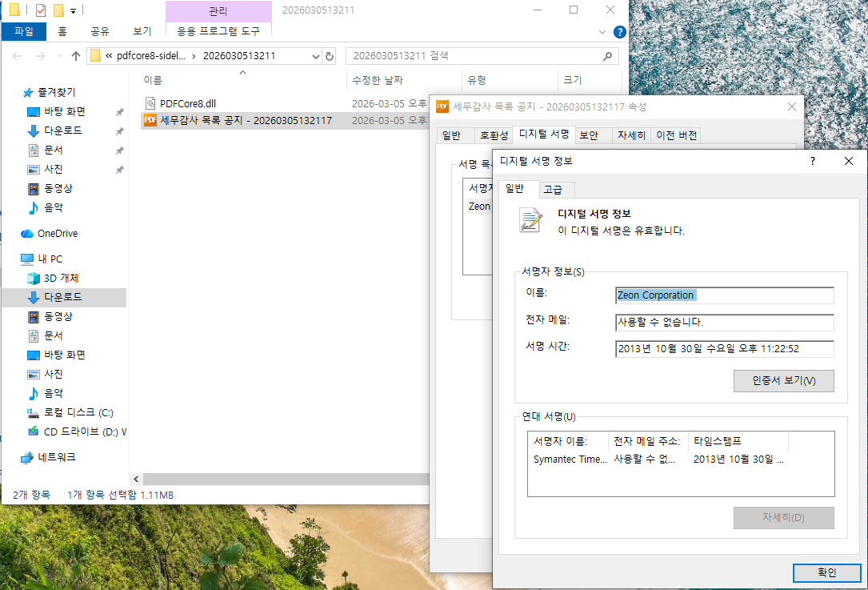Switch to the 고급 tab in signature dialog
This screenshot has height=590, width=868.
552,189
